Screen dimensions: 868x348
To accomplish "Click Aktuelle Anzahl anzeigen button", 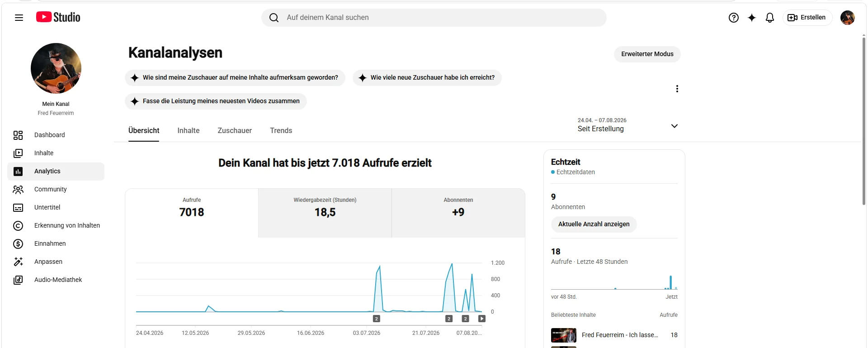I will (x=594, y=224).
